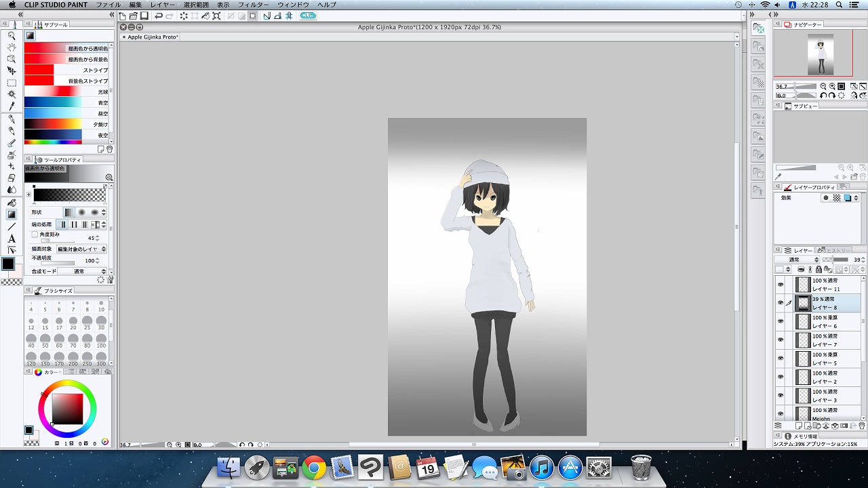The image size is (868, 488).
Task: Hide layer レイヤー 5
Action: (781, 359)
